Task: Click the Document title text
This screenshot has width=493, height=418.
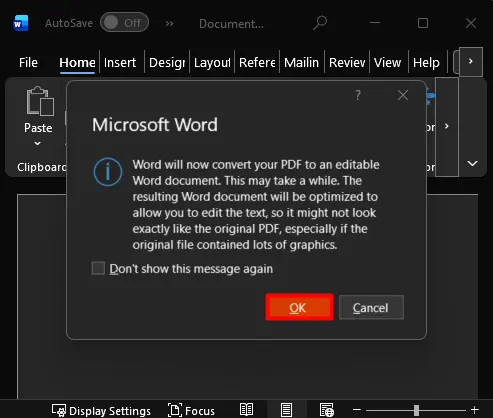Action: (x=231, y=24)
